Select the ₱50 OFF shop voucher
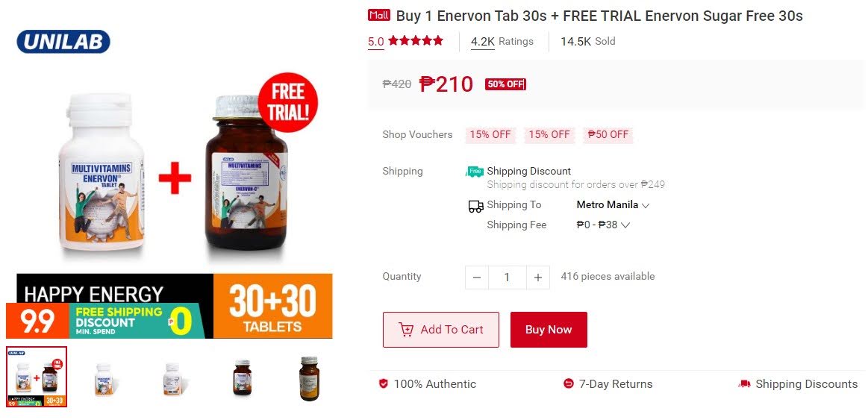This screenshot has height=420, width=868. pos(608,134)
